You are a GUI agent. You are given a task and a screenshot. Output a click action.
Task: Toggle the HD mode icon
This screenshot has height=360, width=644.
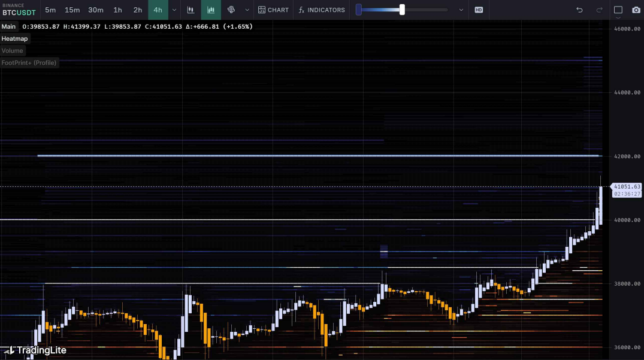479,10
